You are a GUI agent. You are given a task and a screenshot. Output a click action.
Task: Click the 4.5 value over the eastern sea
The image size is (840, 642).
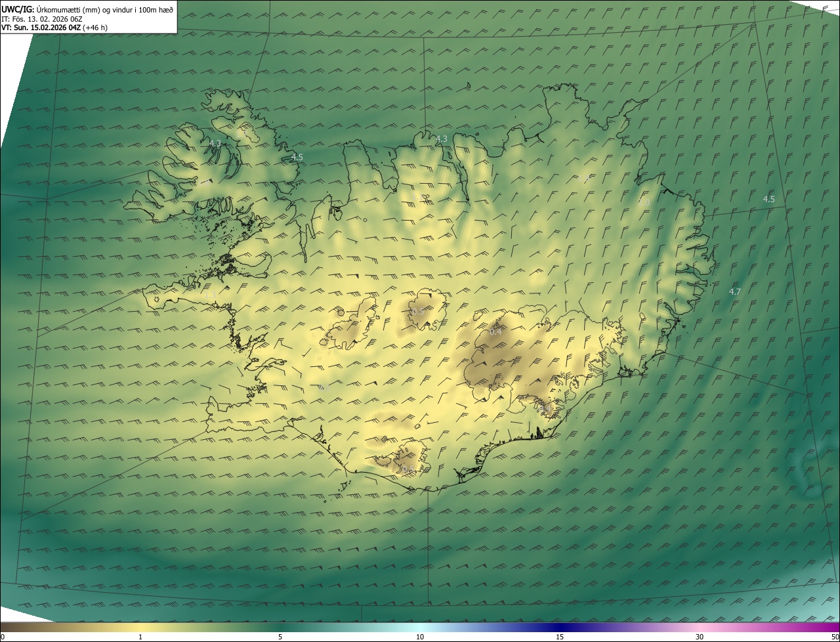pyautogui.click(x=768, y=199)
